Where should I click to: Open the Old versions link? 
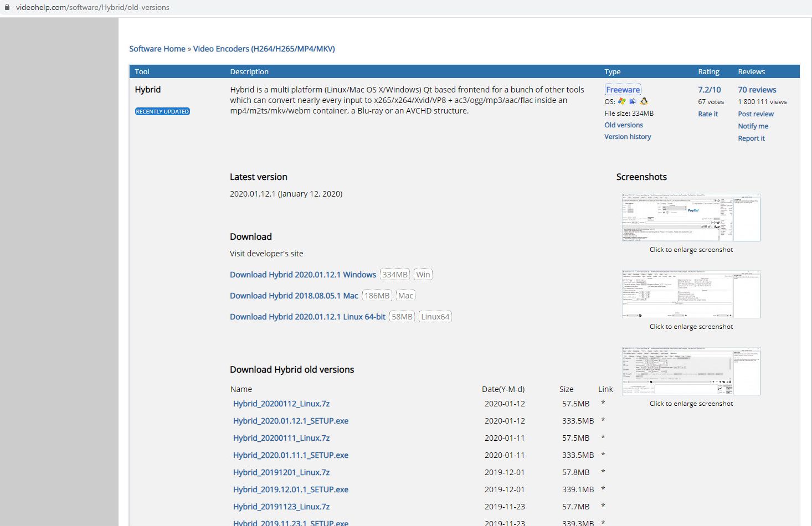click(x=624, y=125)
